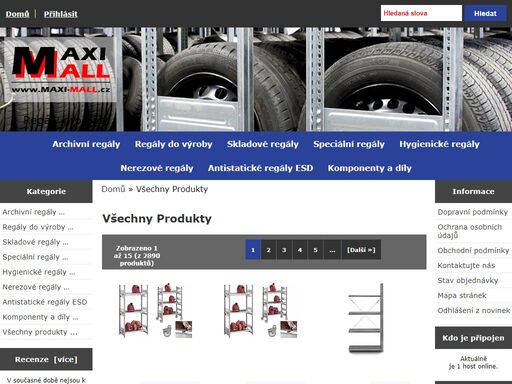Open Recenze [více] reviews link
The width and height of the screenshot is (512, 384).
coord(46,359)
